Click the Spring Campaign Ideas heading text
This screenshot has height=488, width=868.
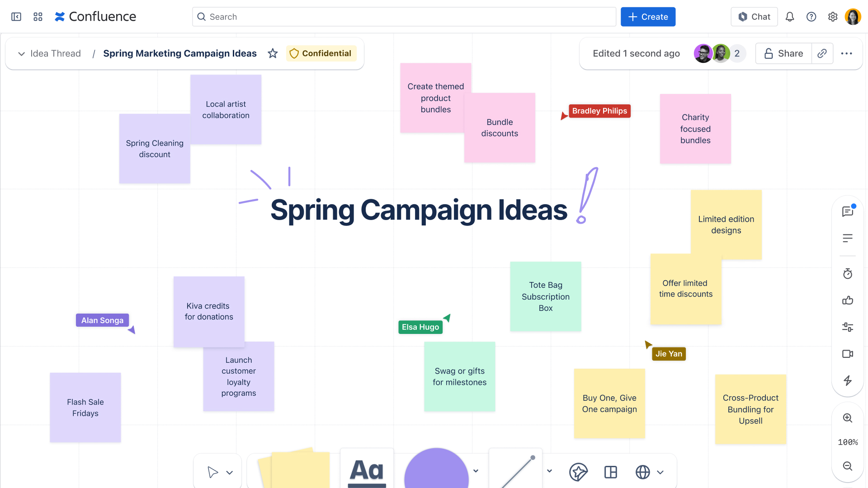click(x=419, y=210)
